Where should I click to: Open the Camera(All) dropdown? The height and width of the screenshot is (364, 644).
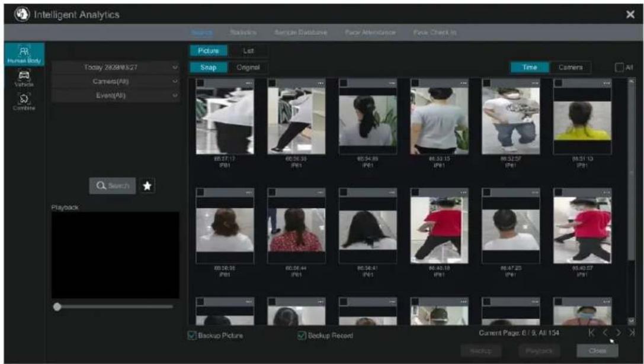[x=116, y=81]
